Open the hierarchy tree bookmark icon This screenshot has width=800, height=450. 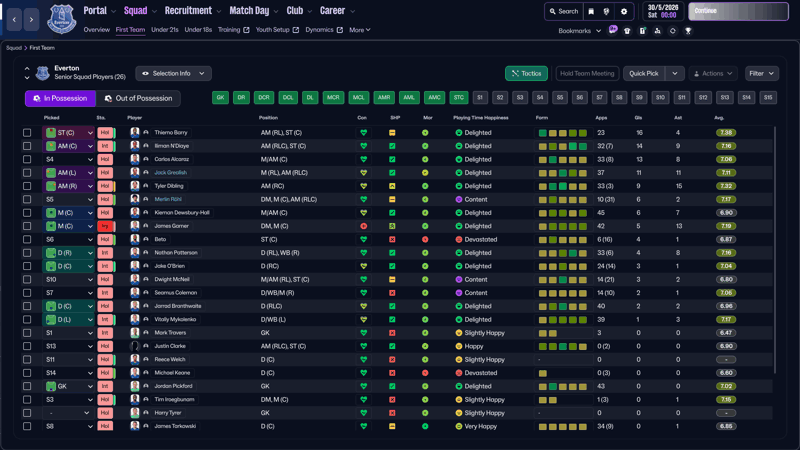coord(657,31)
